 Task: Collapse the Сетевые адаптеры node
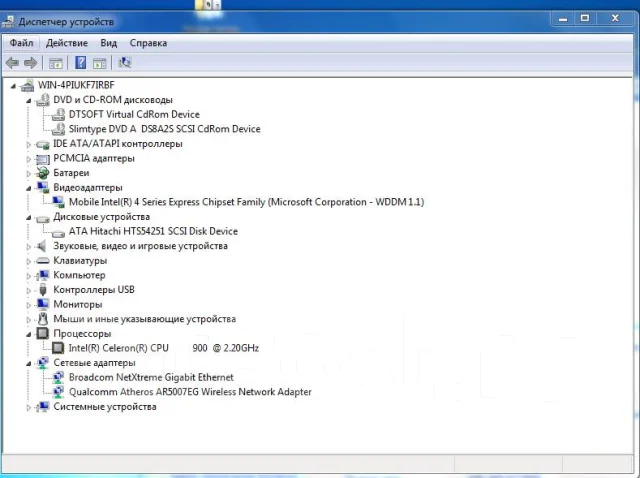pos(29,364)
